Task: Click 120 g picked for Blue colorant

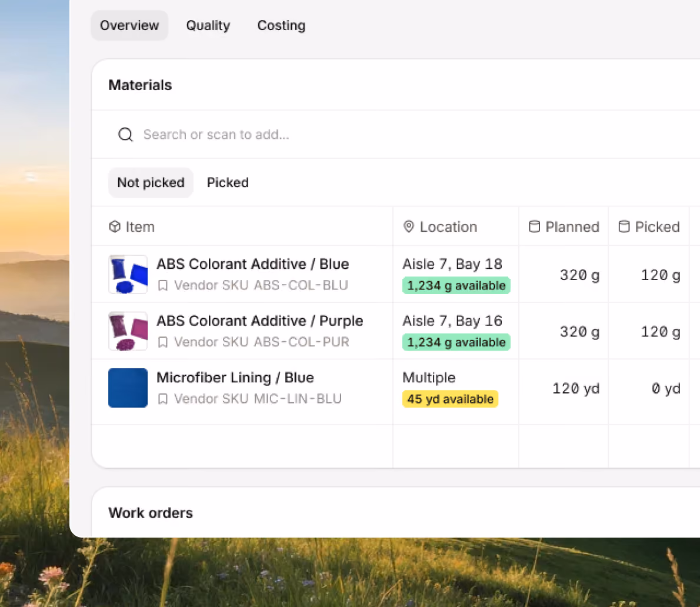Action: coord(661,275)
